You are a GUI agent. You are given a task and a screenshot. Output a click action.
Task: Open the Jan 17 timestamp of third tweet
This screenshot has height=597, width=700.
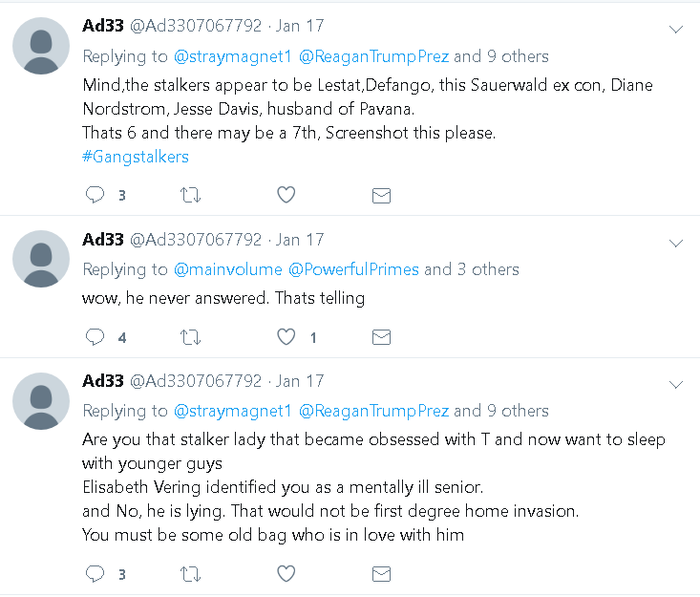pos(300,381)
